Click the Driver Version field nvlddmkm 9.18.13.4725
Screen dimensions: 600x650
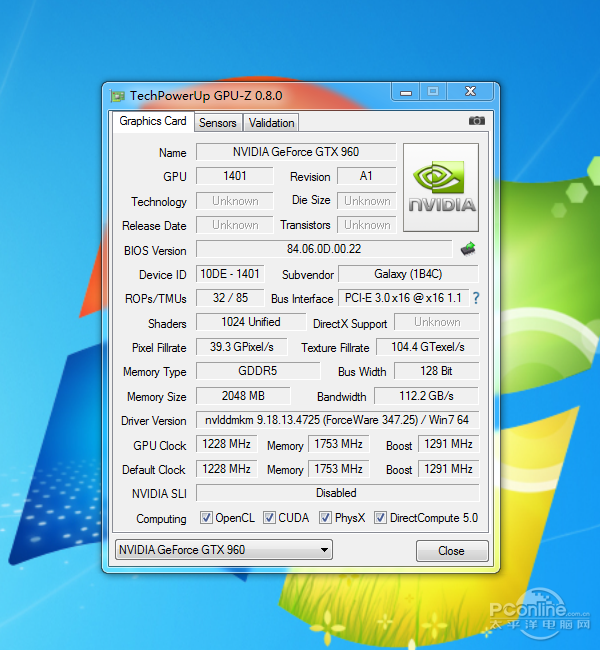[x=338, y=420]
